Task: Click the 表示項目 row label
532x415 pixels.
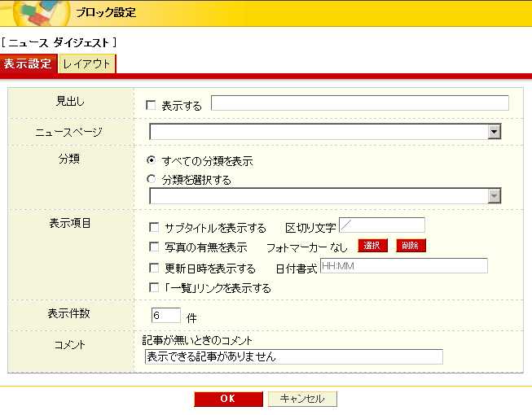Action: pos(70,223)
